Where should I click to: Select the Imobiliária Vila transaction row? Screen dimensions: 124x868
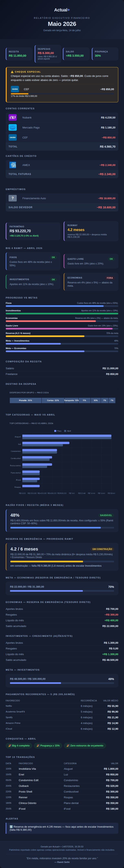(x=62, y=768)
